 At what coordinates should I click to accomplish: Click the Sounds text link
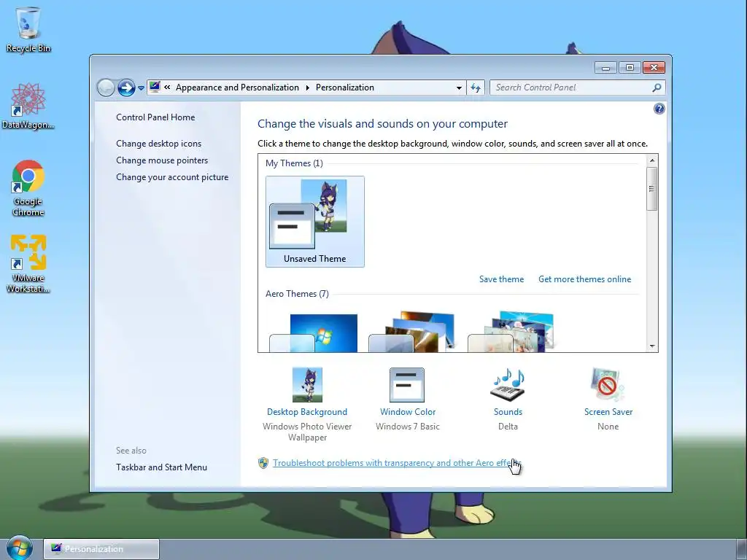point(508,412)
